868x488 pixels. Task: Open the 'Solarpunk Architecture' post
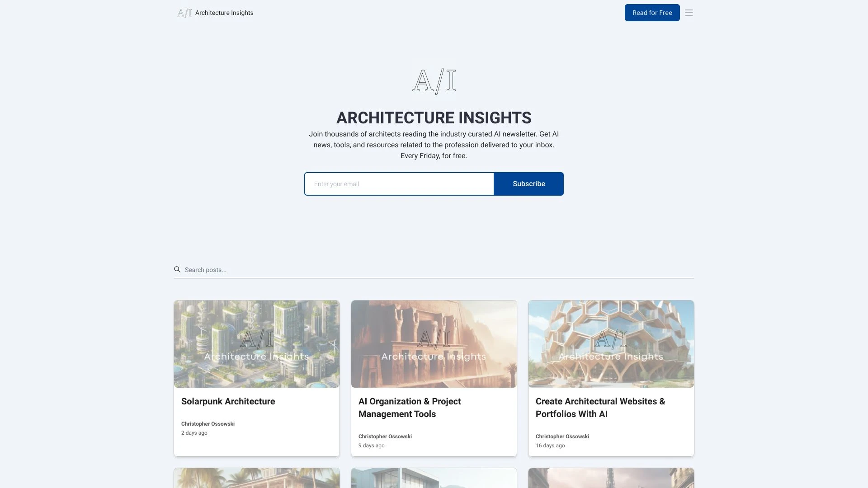point(228,401)
